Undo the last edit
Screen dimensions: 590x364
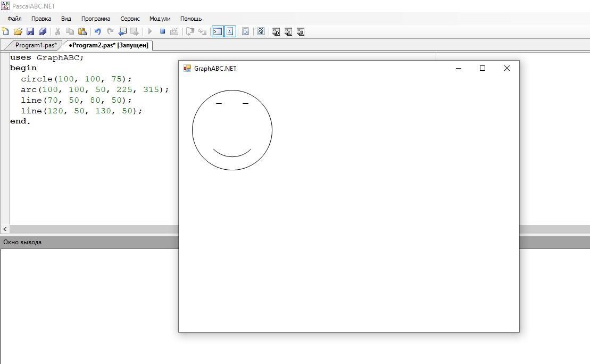coord(98,31)
